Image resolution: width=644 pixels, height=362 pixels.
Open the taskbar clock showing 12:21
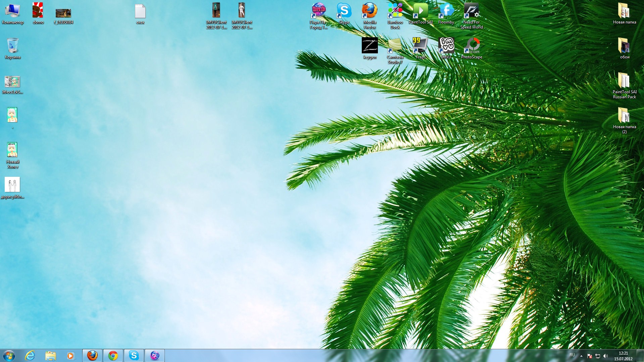coord(623,356)
